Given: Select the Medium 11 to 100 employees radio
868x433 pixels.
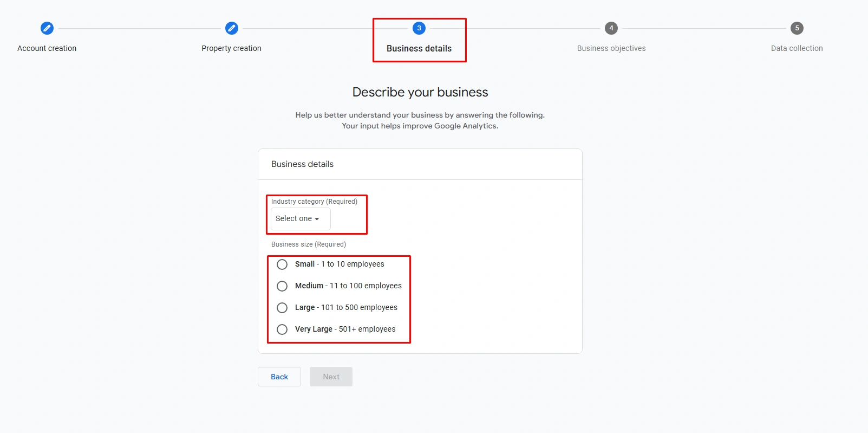Looking at the screenshot, I should pyautogui.click(x=282, y=286).
